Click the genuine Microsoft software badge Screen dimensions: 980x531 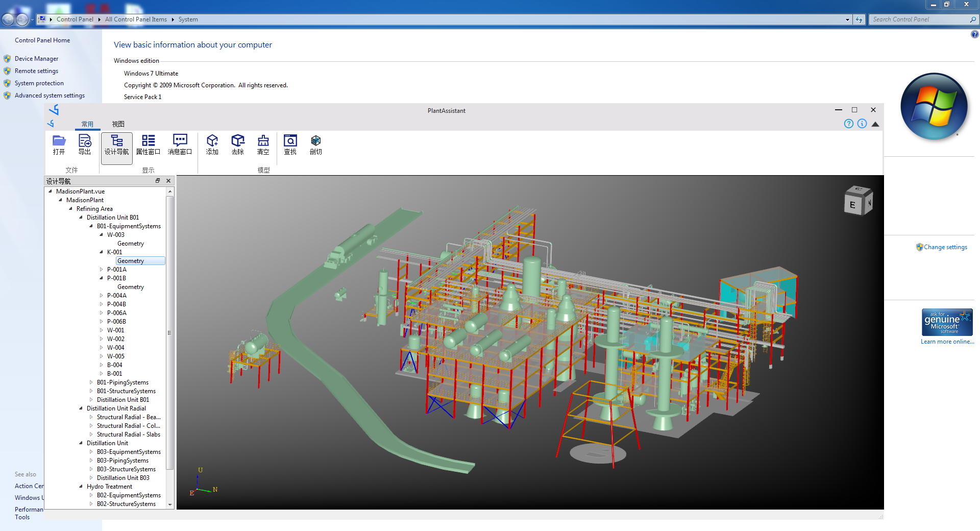[x=947, y=322]
